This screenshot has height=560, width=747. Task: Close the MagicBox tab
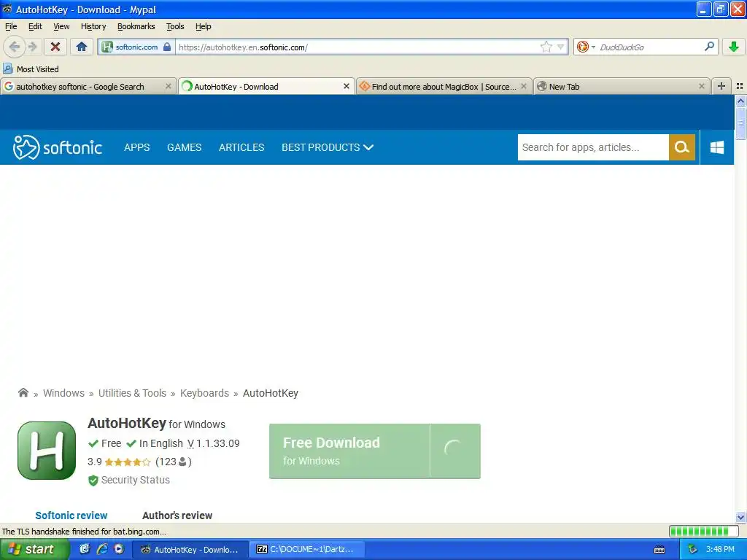click(x=524, y=86)
